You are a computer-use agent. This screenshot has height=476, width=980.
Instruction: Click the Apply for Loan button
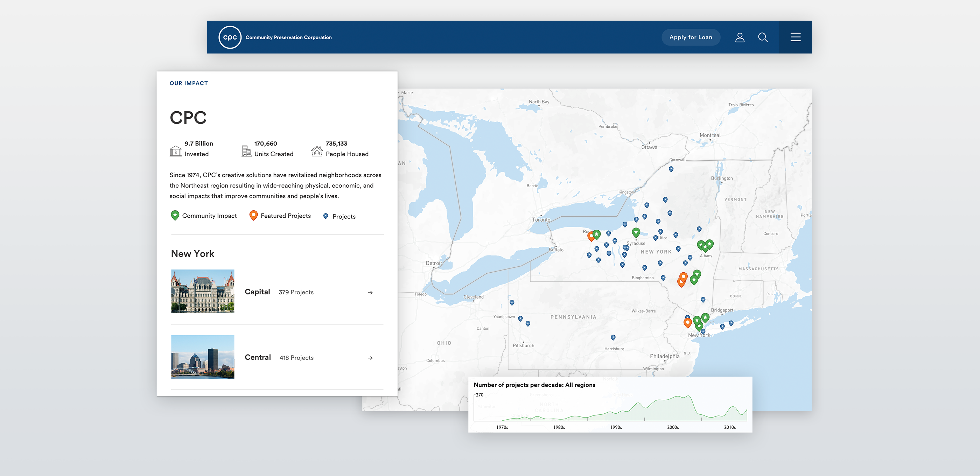click(691, 37)
